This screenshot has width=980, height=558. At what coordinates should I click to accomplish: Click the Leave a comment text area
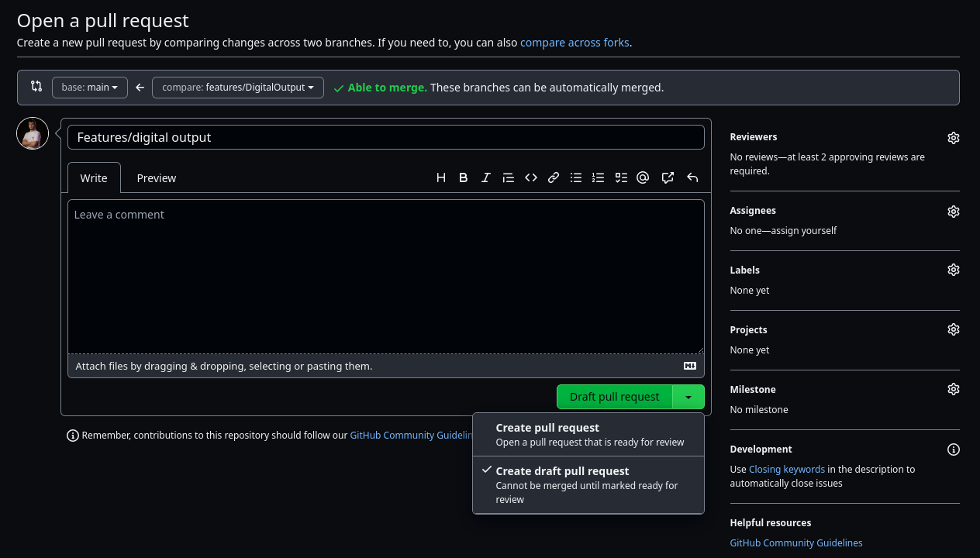[386, 277]
